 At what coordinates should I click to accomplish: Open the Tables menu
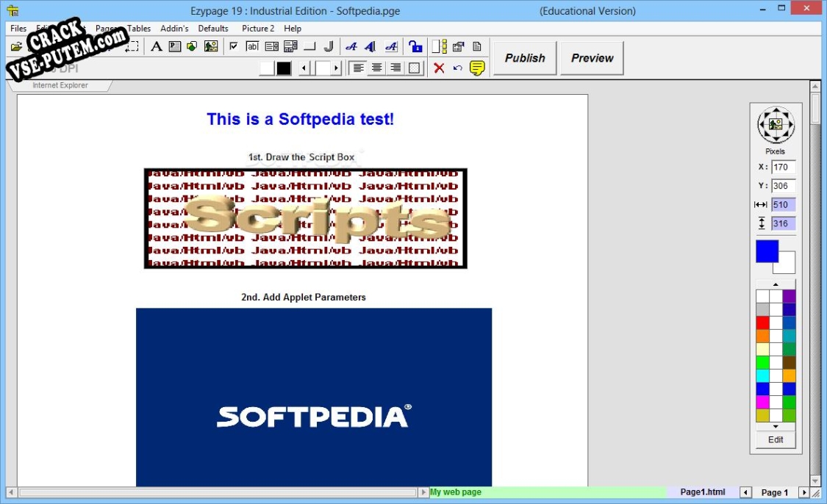tap(139, 29)
